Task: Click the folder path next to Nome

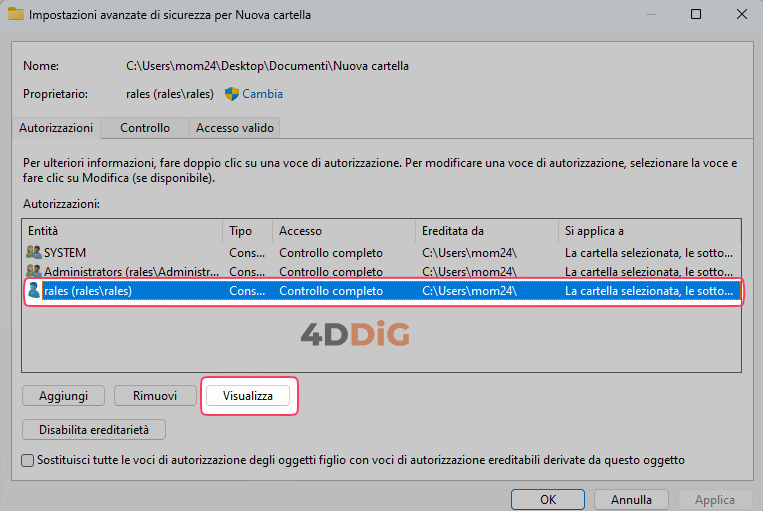Action: [267, 66]
